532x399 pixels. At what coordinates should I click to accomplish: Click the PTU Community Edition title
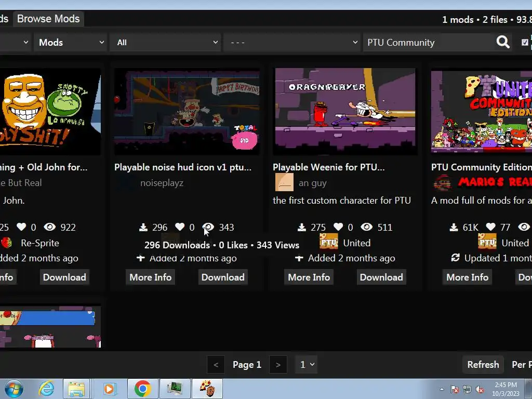click(482, 167)
